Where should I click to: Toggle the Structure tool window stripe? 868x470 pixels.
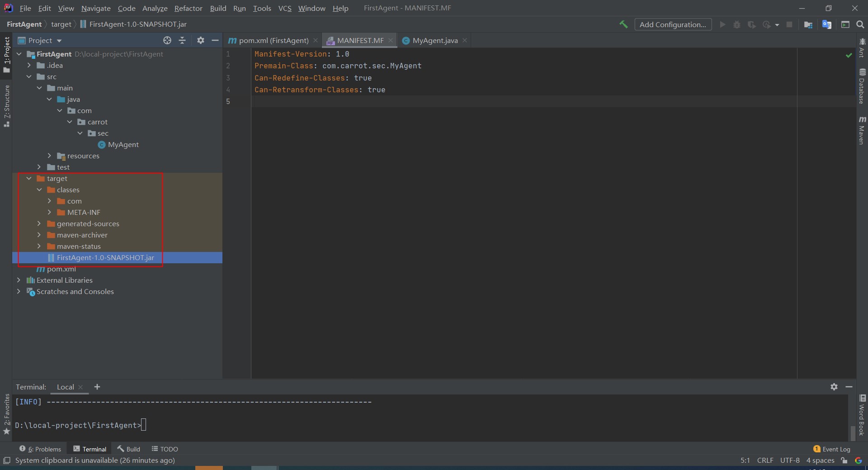tap(6, 105)
